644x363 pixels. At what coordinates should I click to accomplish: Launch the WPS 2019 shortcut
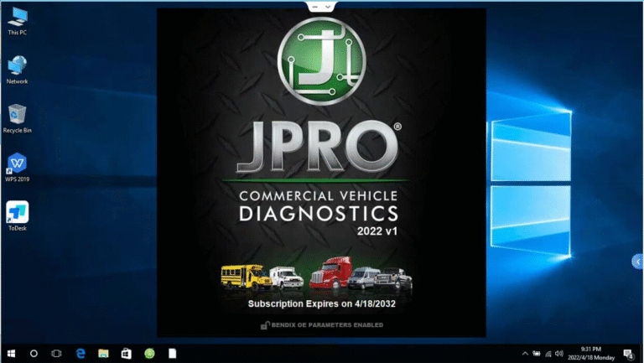[18, 167]
